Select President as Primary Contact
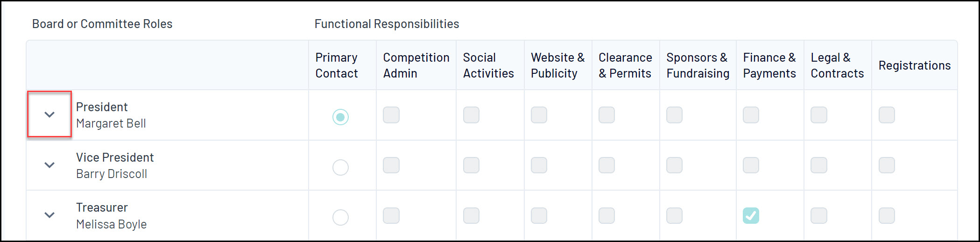 [340, 117]
